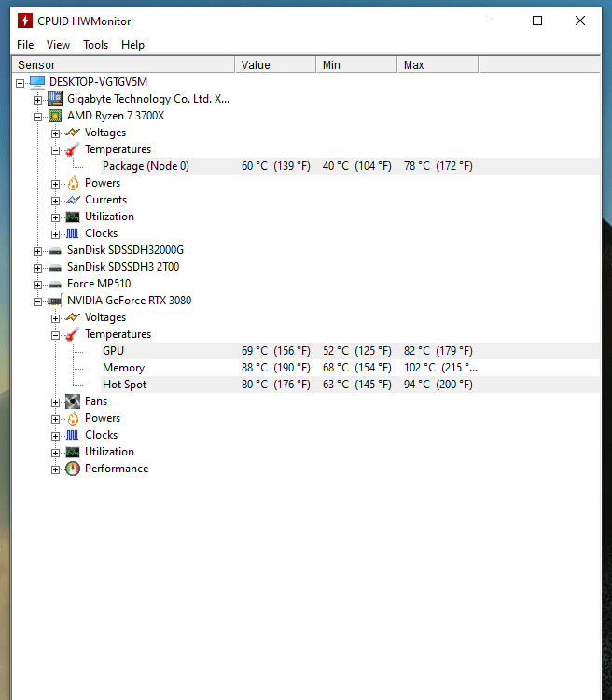Click the SanDisk SDSSDH3 2T00 drive icon
The image size is (612, 700).
[x=55, y=268]
